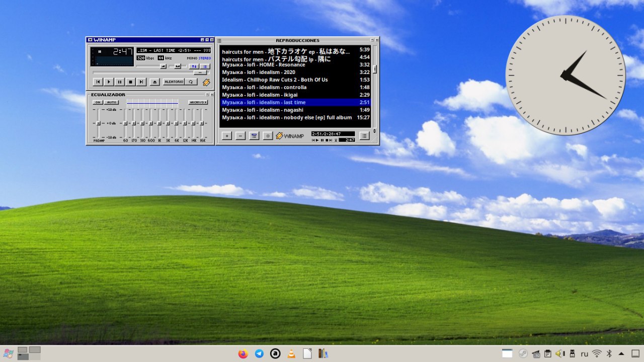Open the Winamp main menu icon in title bar
Image resolution: width=644 pixels, height=362 pixels.
pos(90,40)
